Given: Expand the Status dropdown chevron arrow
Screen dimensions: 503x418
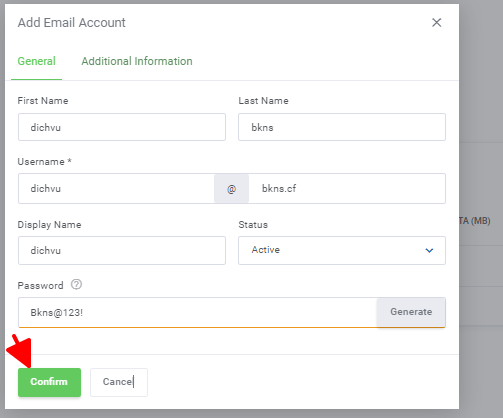Looking at the screenshot, I should tap(429, 250).
